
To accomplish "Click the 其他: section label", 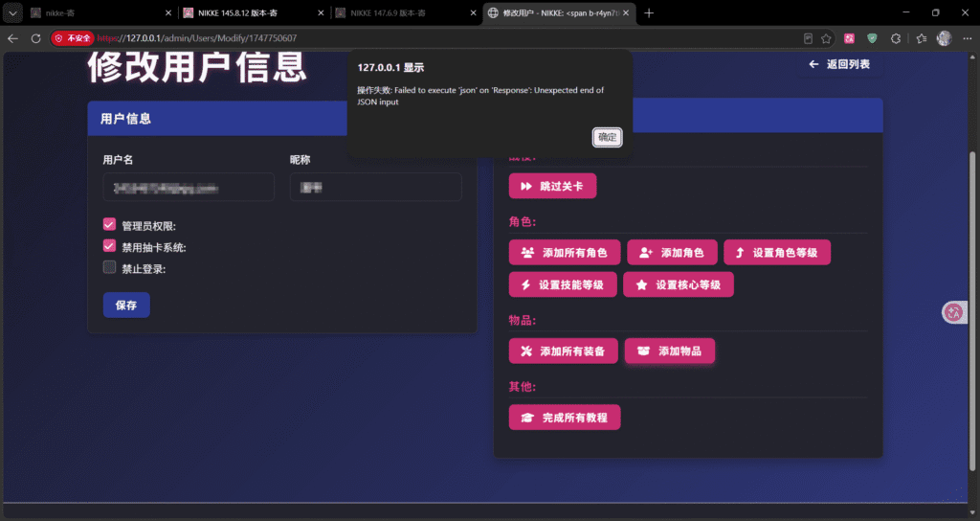I will click(522, 387).
